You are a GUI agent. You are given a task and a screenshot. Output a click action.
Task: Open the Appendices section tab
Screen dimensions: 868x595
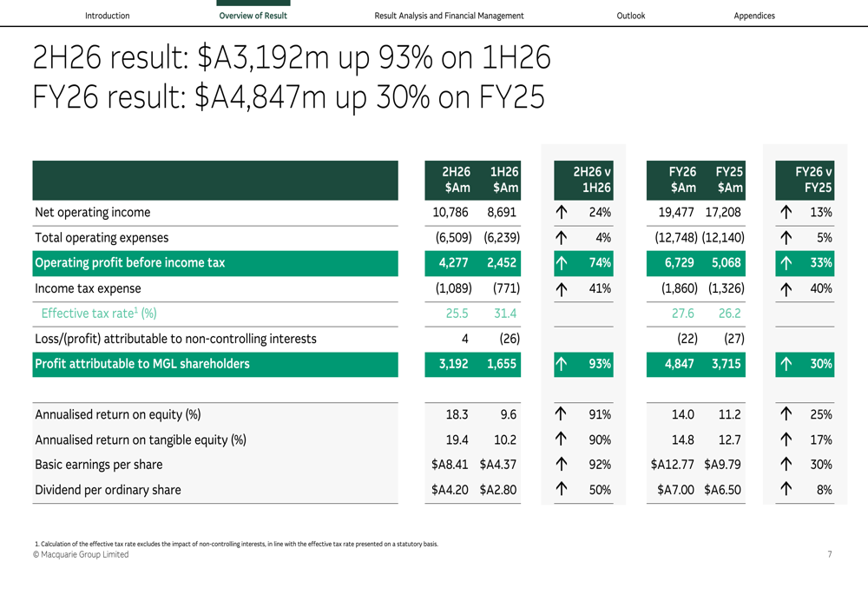[754, 16]
